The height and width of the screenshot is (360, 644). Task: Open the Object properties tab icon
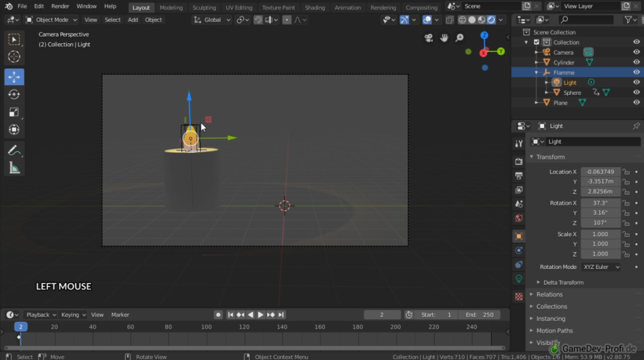click(518, 236)
